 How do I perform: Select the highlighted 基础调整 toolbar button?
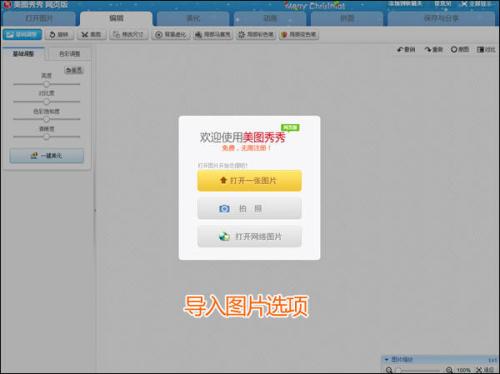22,34
